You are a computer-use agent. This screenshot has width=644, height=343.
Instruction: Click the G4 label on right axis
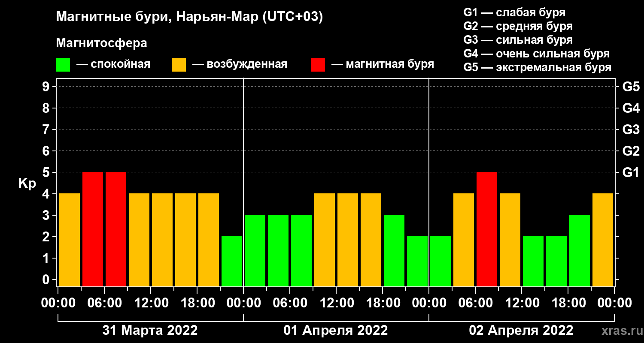(631, 108)
